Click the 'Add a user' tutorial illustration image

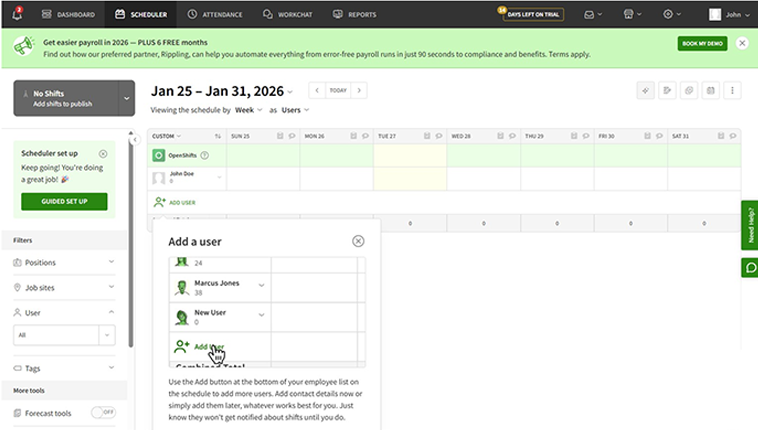pyautogui.click(x=267, y=312)
